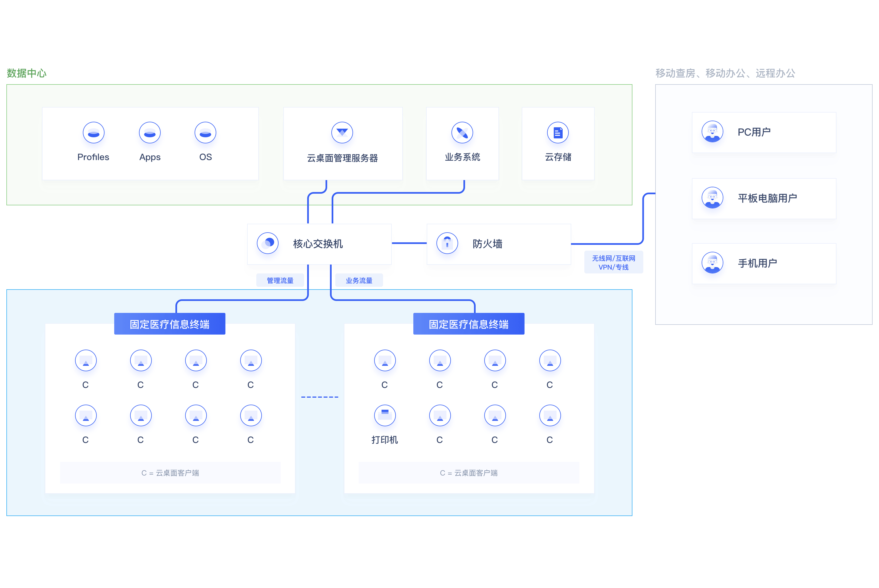Click the 管理流量 label tag
Image resolution: width=879 pixels, height=588 pixels.
pyautogui.click(x=280, y=280)
